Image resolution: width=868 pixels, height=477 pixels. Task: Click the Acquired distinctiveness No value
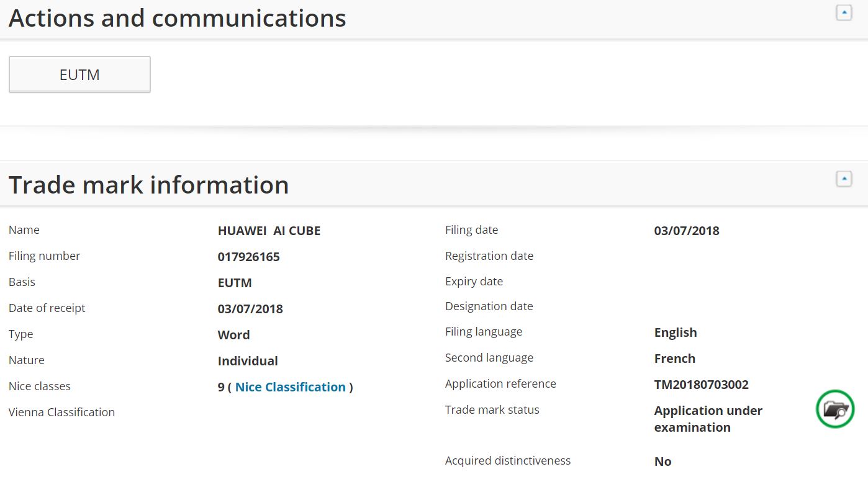point(662,461)
